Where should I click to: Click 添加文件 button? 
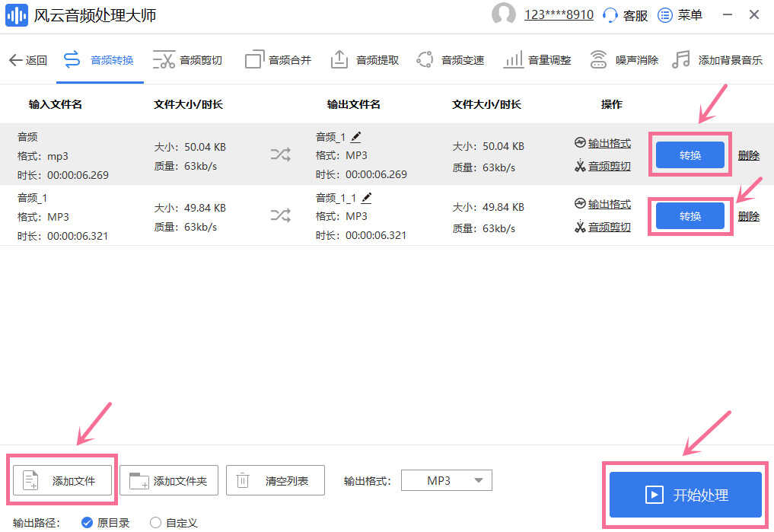[x=62, y=480]
